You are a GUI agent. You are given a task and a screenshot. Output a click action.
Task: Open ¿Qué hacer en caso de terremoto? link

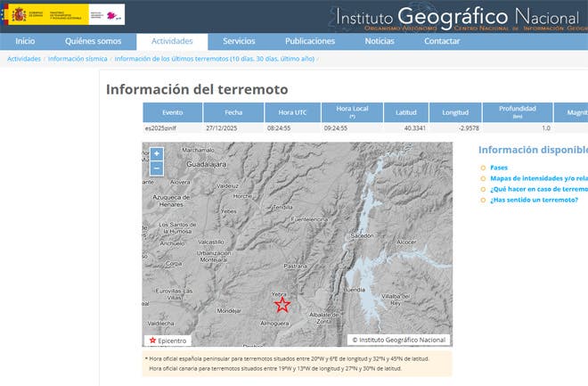(539, 189)
